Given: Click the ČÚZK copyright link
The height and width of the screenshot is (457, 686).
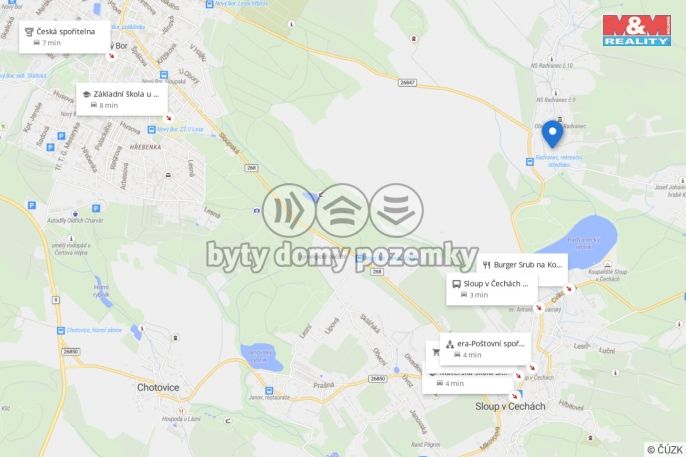Looking at the screenshot, I should click(665, 450).
